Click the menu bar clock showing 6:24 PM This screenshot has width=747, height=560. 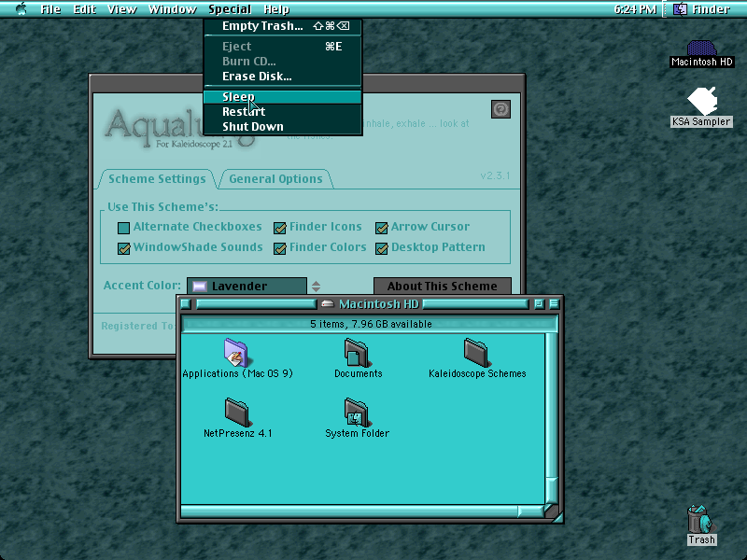pos(635,9)
